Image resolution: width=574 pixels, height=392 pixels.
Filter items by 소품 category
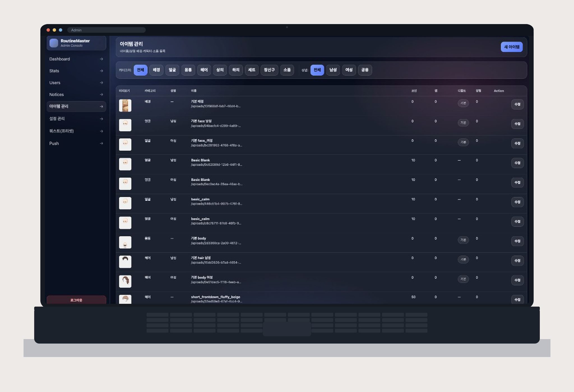tap(287, 70)
